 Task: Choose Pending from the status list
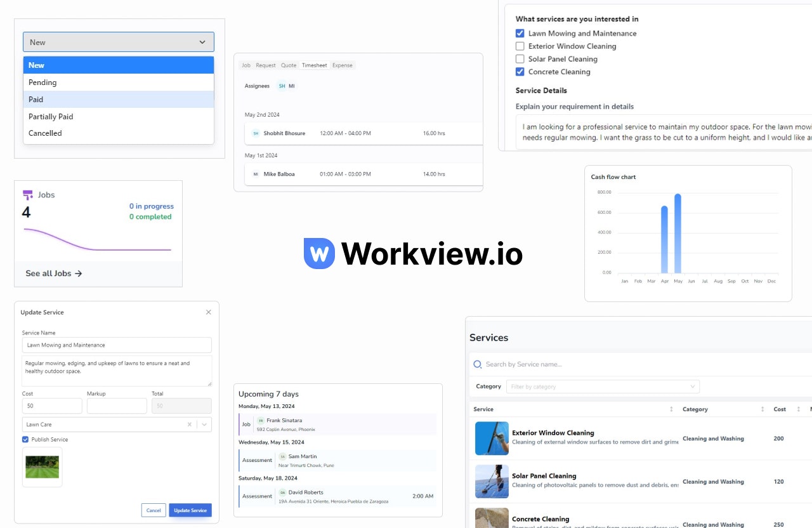pyautogui.click(x=119, y=82)
